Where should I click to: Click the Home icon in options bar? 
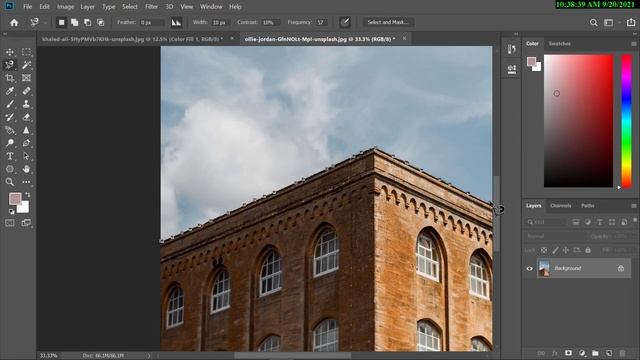(14, 22)
